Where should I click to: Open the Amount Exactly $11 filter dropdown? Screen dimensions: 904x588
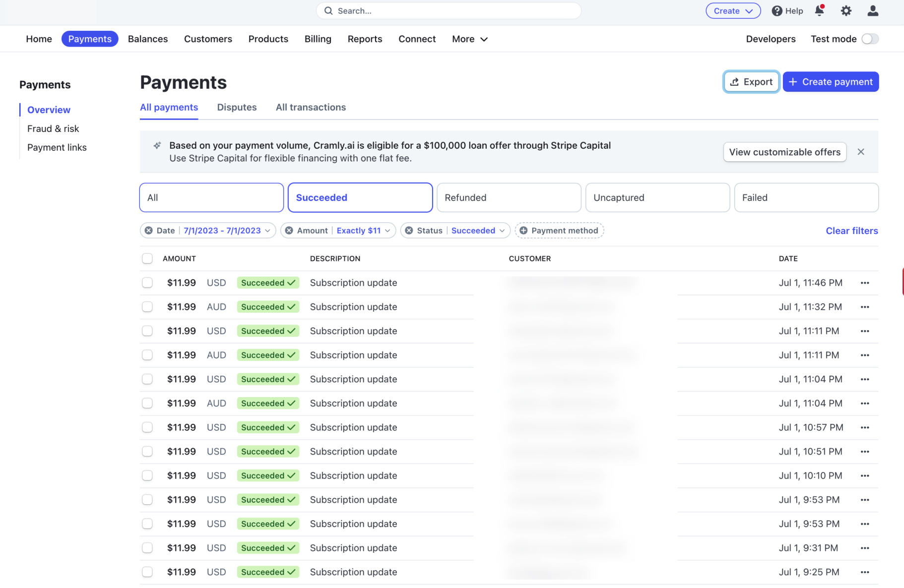(363, 231)
